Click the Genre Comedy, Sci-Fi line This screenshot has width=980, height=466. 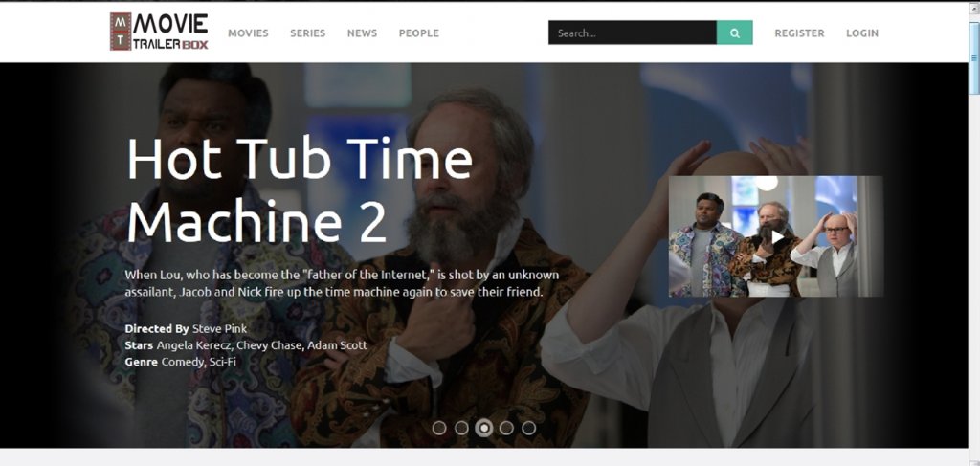180,361
